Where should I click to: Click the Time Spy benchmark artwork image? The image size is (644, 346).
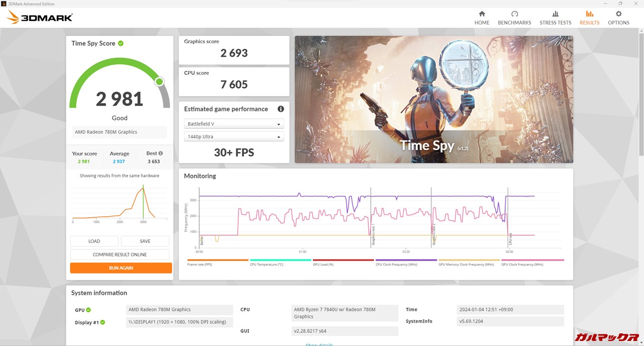tap(434, 99)
